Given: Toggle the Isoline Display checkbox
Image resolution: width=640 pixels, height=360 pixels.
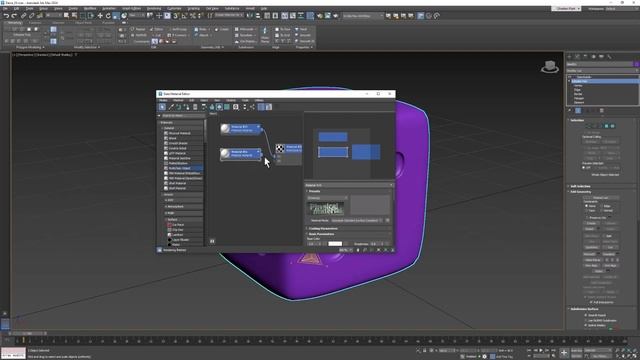Looking at the screenshot, I should 586,325.
